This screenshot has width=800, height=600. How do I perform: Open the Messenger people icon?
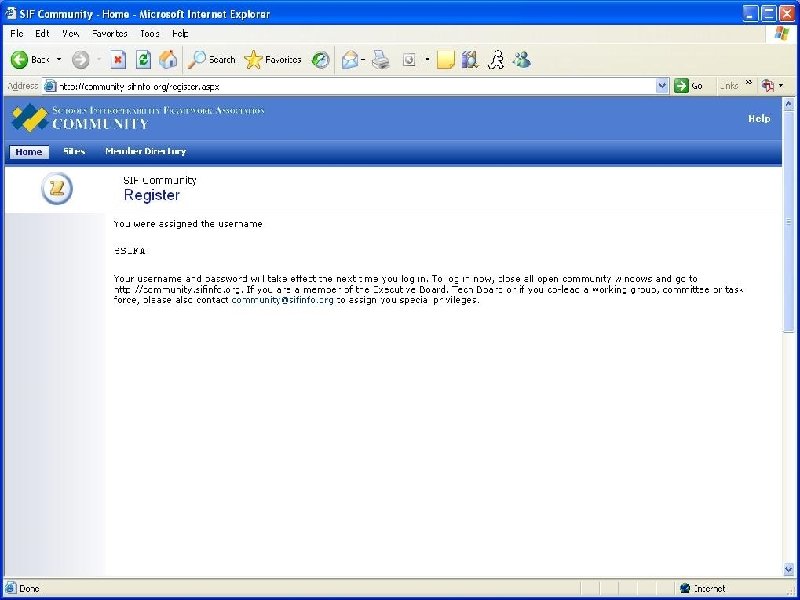click(x=522, y=60)
